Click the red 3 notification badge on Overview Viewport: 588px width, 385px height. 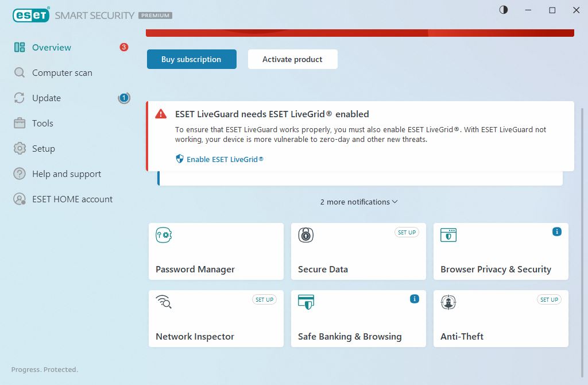click(x=124, y=47)
